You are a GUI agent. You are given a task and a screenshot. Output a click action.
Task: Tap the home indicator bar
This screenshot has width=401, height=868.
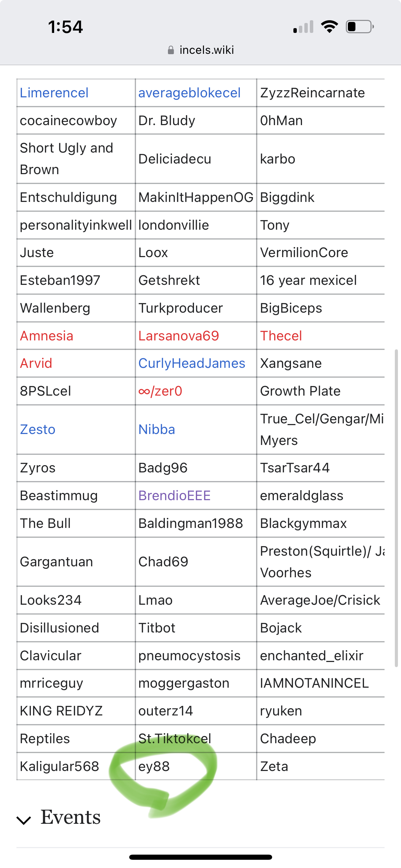[200, 857]
